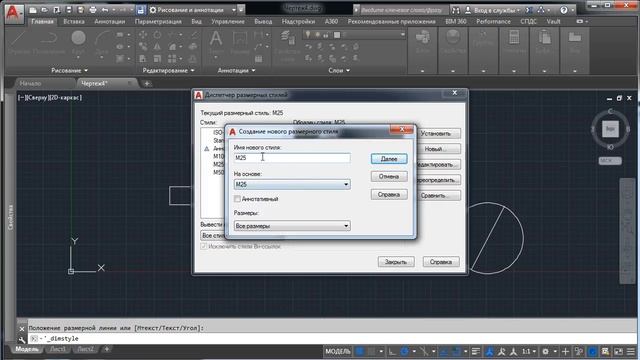Click the Undo arrow in quick access toolbar
Viewport: 640px width, 360px height.
(105, 10)
